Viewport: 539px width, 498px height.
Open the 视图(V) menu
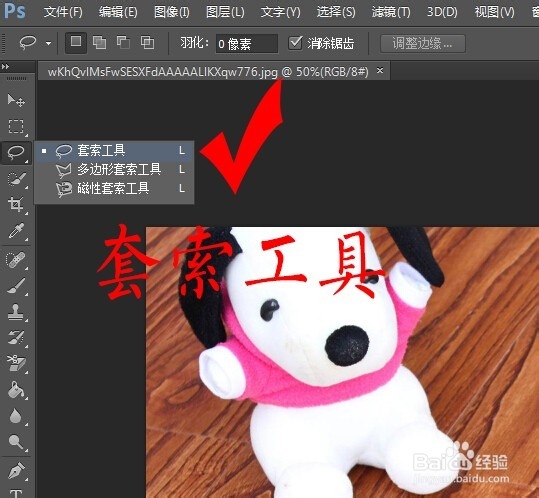tap(494, 12)
